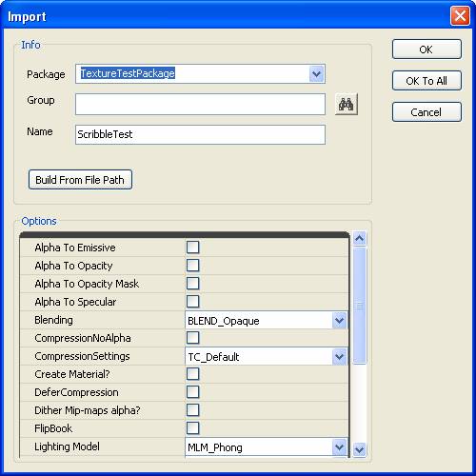Image resolution: width=476 pixels, height=476 pixels.
Task: Click the options scrollbar down arrow
Action: point(360,449)
